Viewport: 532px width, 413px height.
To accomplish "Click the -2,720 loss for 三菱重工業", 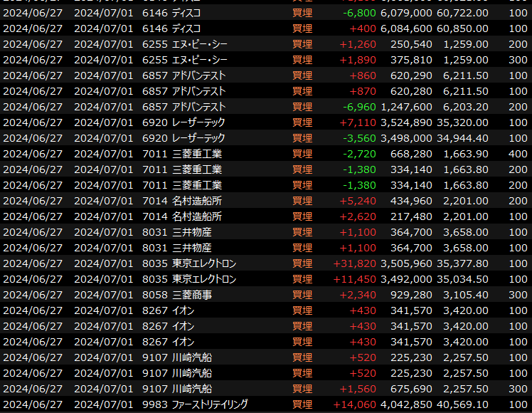I will pos(358,154).
